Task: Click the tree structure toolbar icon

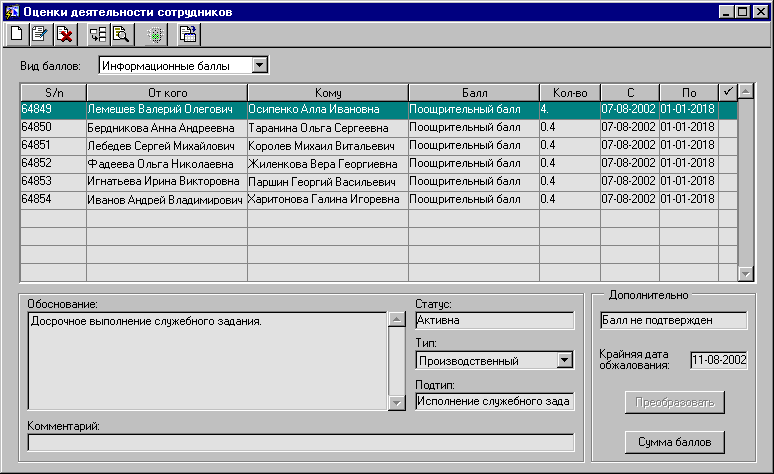Action: (98, 35)
